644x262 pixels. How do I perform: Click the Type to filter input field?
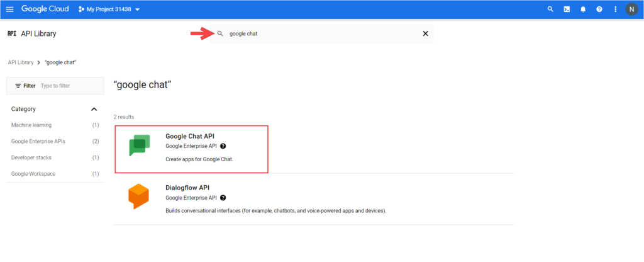coord(69,86)
